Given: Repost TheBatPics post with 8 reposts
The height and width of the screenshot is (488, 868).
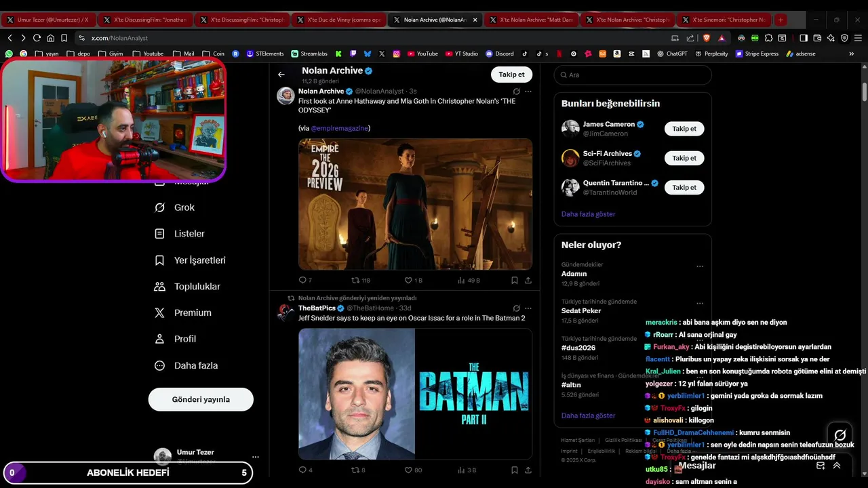Looking at the screenshot, I should (x=358, y=470).
